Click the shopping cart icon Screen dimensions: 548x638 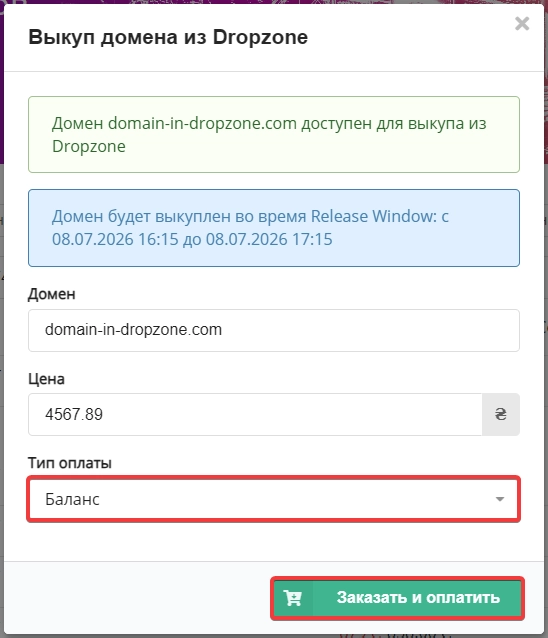click(293, 598)
